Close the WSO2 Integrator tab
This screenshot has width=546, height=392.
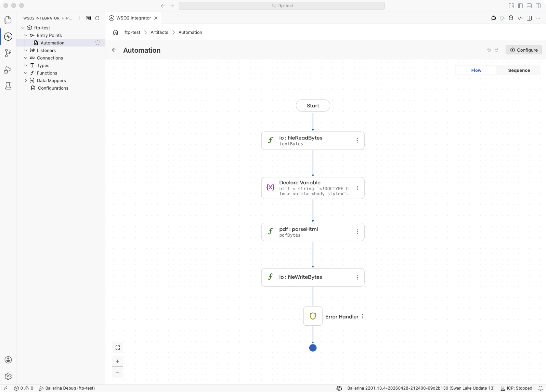156,18
